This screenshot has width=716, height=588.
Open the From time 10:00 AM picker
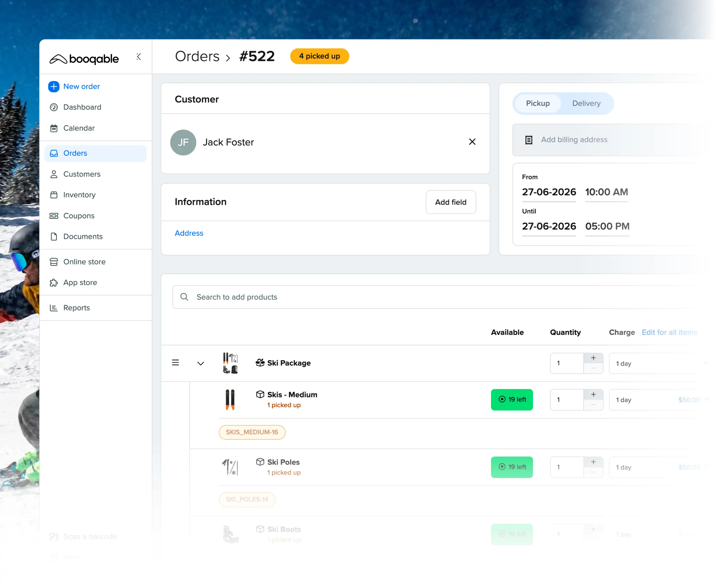[x=606, y=192]
